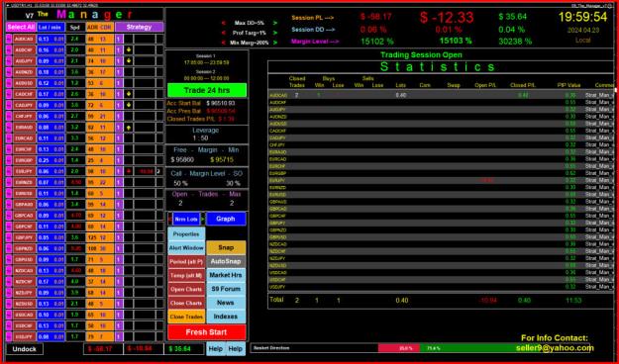Toggle the magenta select box for AUDUSD
Viewport: 619px width, 364px height.
tap(9, 83)
